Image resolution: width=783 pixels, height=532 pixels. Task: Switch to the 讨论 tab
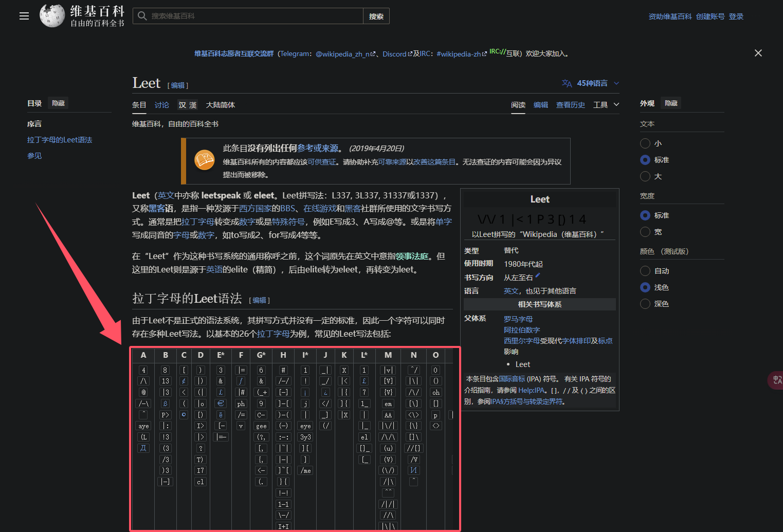[x=161, y=104]
